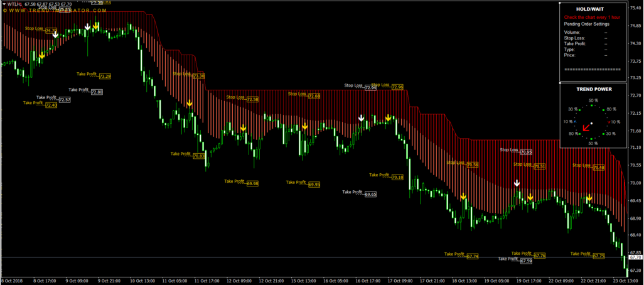Screen dimensions: 644x285
Task: Select the Stop Loss 70.56 price label
Action: (472, 164)
